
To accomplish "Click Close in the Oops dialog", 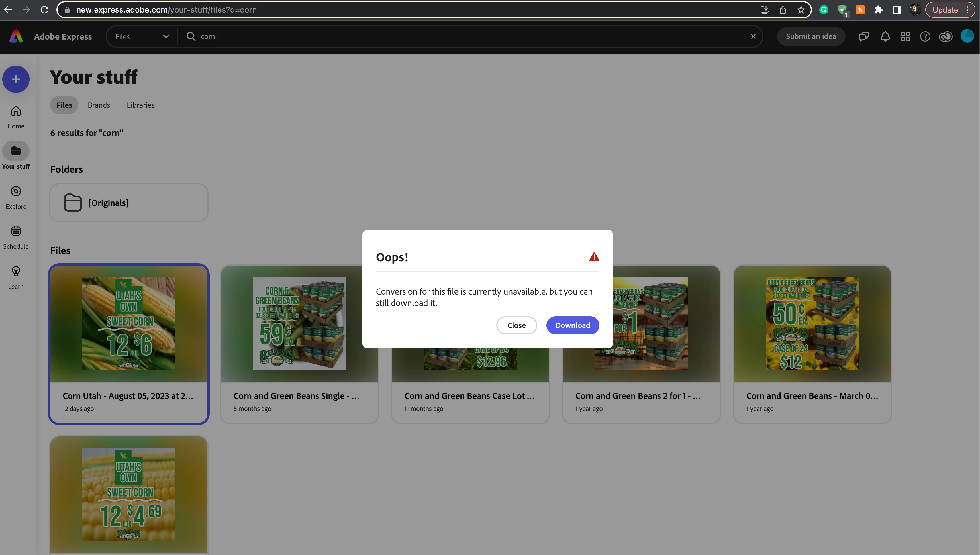I will [516, 325].
